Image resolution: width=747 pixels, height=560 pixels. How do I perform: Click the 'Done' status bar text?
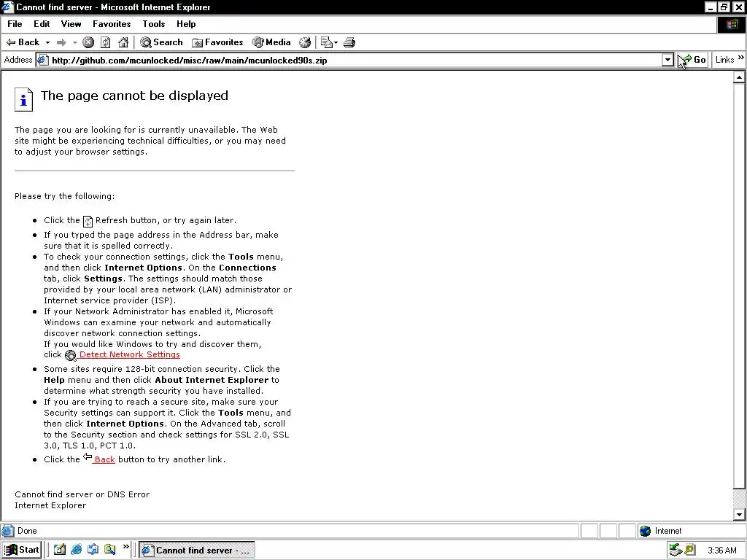tap(27, 531)
